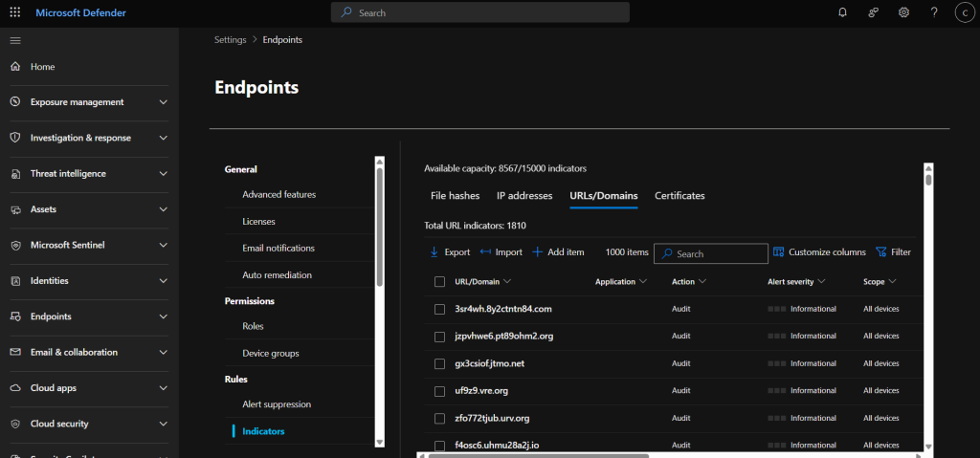
Task: Click the Cloud apps cloud icon
Action: pyautogui.click(x=15, y=388)
